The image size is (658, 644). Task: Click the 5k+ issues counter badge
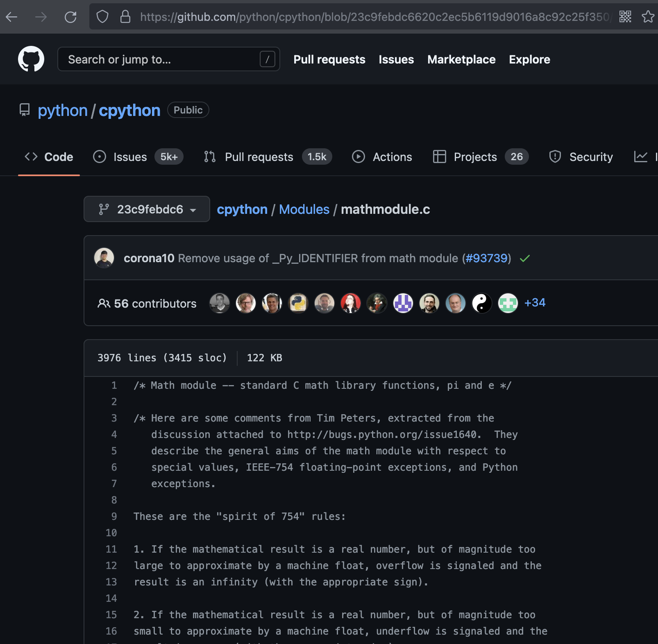[169, 157]
